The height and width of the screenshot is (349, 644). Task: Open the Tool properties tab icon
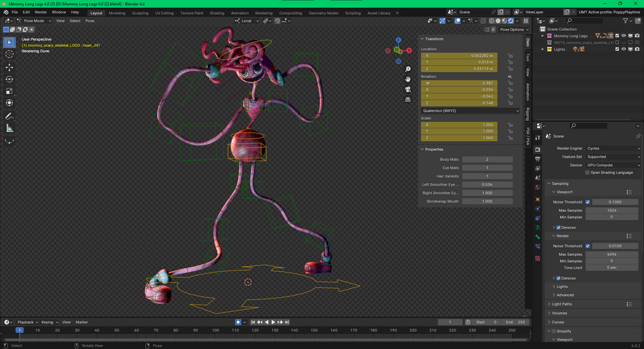(x=538, y=138)
